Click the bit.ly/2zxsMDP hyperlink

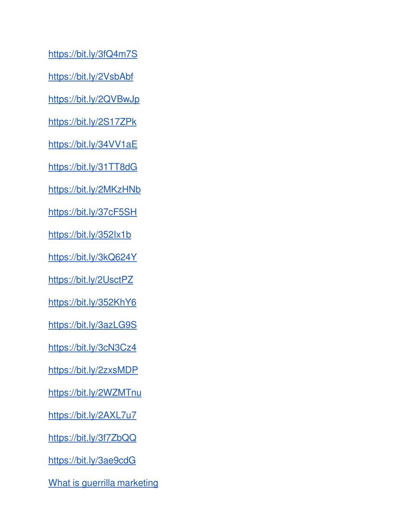click(93, 370)
